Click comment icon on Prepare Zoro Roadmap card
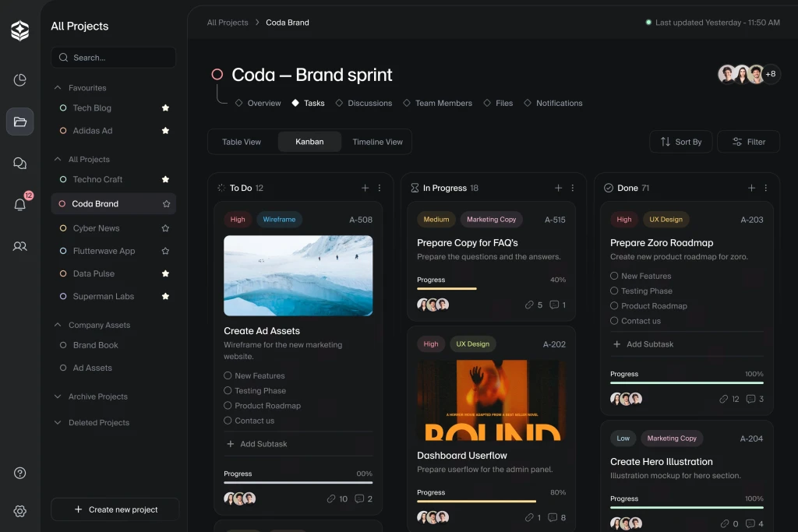 (750, 399)
